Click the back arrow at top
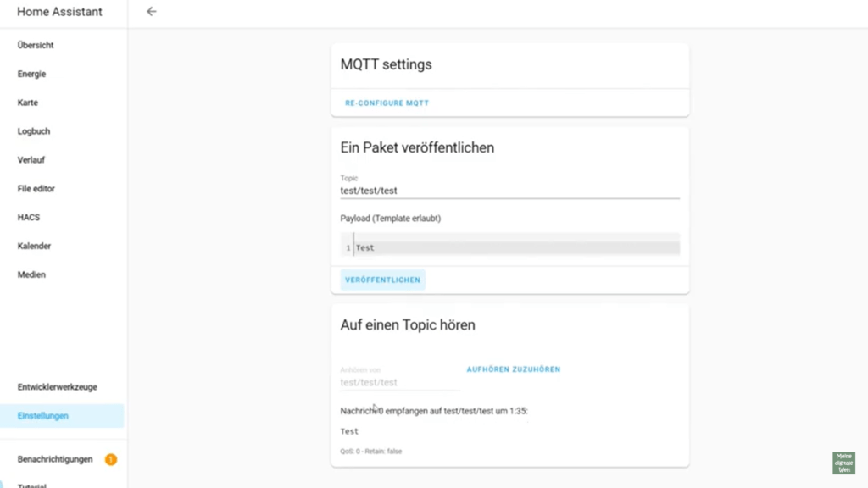868x488 pixels. 151,12
